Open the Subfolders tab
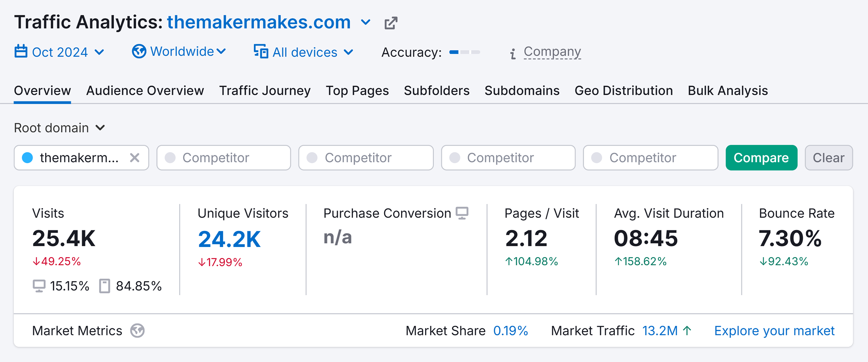Image resolution: width=868 pixels, height=362 pixels. [437, 91]
